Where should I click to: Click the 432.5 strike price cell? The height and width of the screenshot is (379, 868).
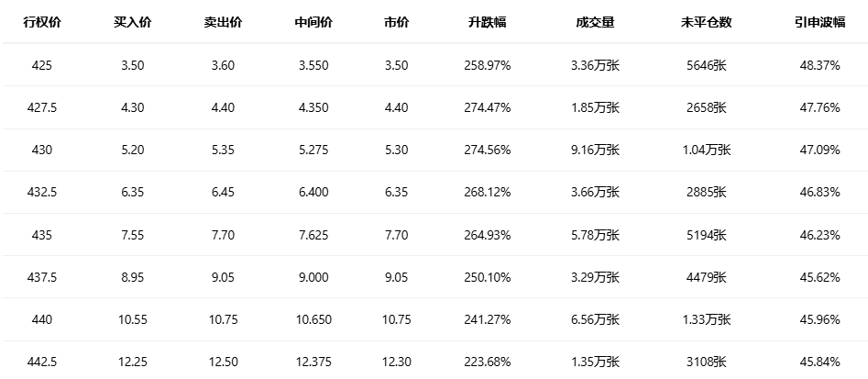pyautogui.click(x=42, y=192)
